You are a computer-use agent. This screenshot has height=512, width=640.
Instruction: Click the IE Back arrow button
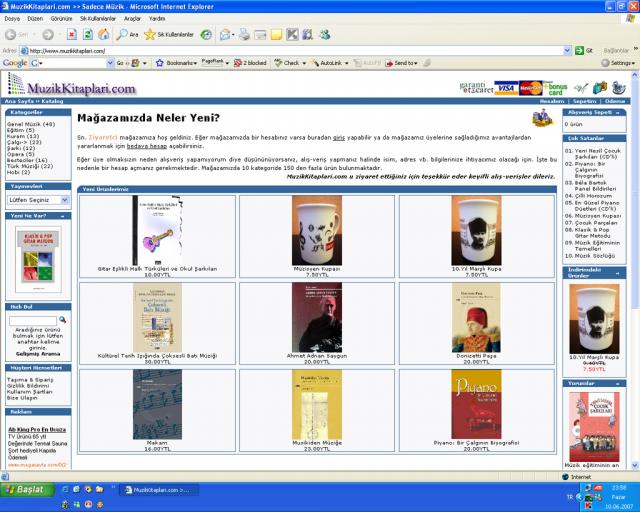11,35
